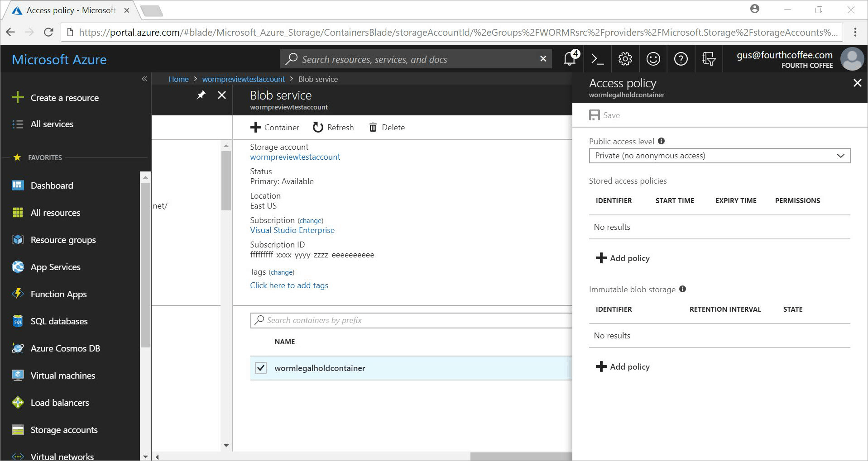Viewport: 868px width, 461px height.
Task: Delete the selected container
Action: coord(386,127)
